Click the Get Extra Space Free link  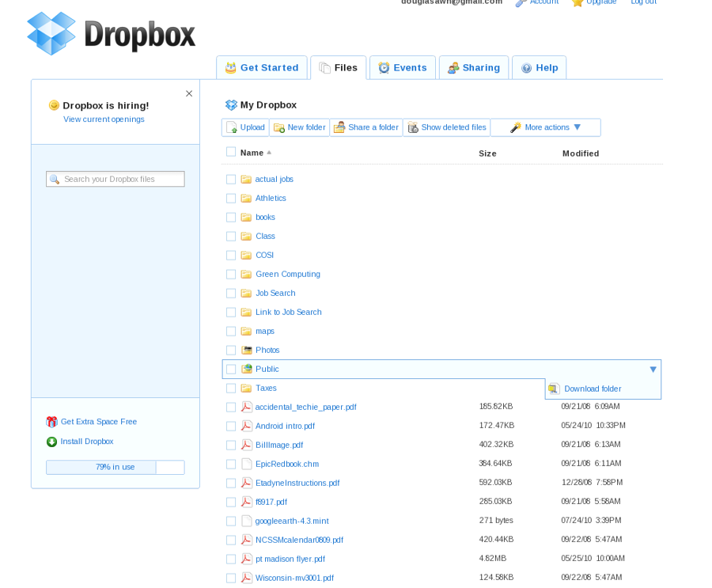coord(99,422)
